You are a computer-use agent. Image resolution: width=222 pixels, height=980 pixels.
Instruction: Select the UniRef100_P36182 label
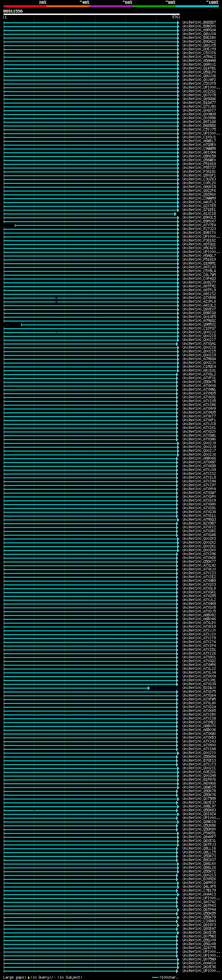(x=199, y=241)
